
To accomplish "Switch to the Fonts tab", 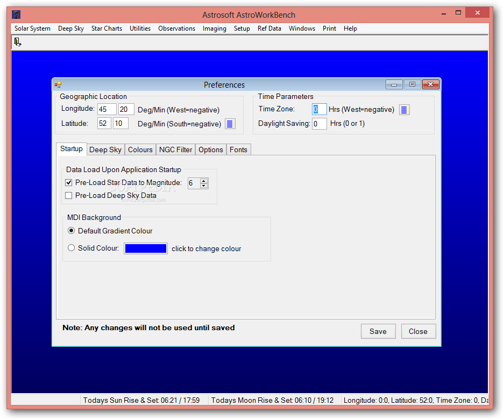I will coord(238,150).
